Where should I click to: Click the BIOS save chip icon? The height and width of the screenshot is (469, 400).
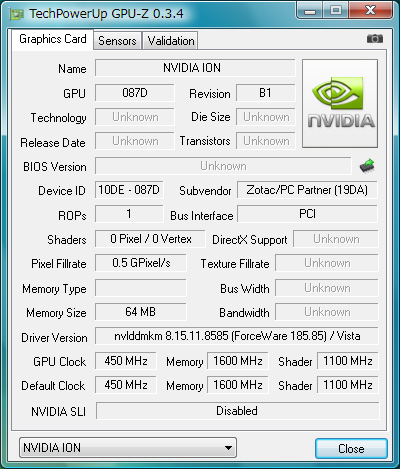pos(367,166)
